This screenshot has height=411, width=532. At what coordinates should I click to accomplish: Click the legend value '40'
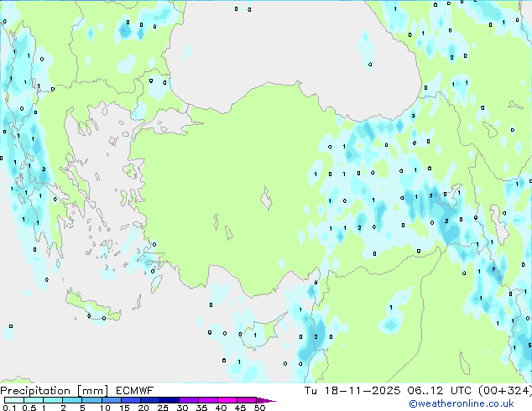221,408
